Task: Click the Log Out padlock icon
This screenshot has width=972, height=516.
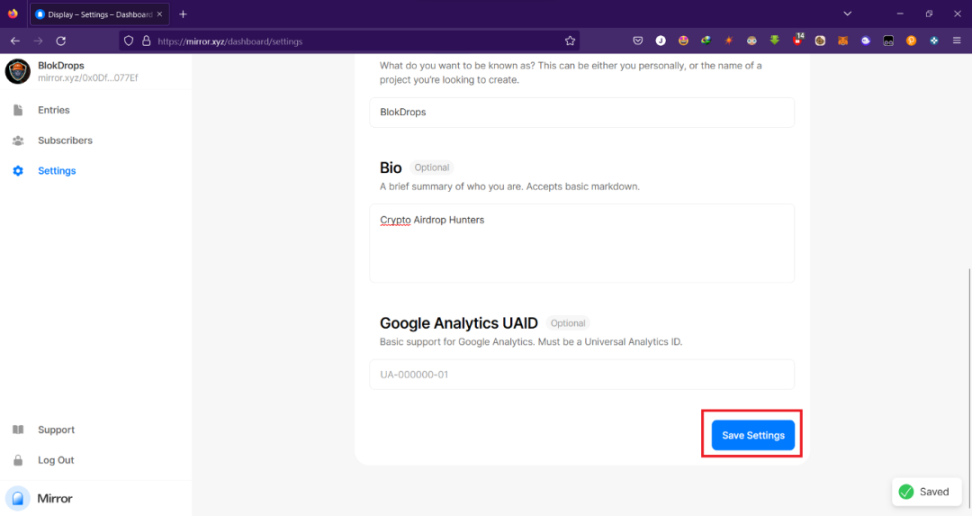Action: pos(18,461)
